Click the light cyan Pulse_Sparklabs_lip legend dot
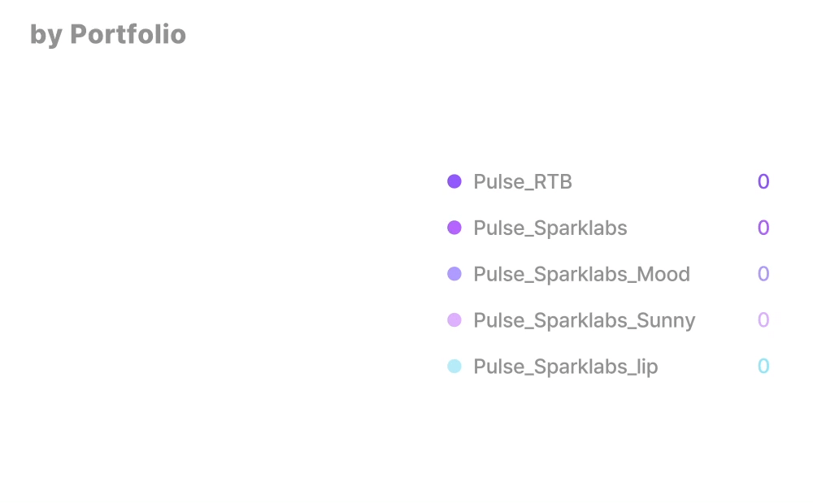 pos(454,366)
